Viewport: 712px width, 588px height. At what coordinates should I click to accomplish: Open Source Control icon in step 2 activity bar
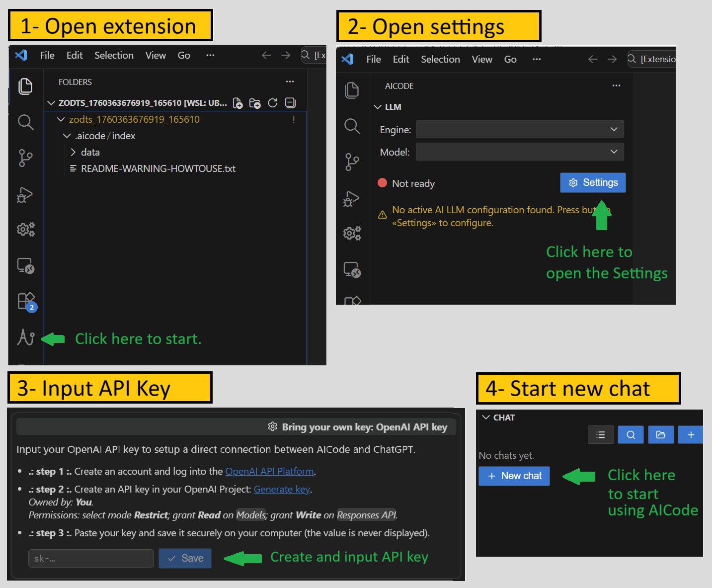tap(352, 162)
